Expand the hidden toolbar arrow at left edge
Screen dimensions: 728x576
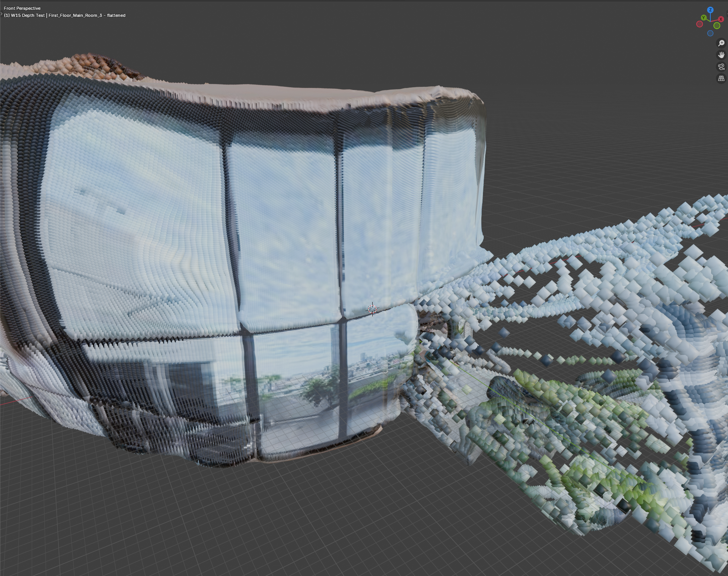(x=2, y=15)
